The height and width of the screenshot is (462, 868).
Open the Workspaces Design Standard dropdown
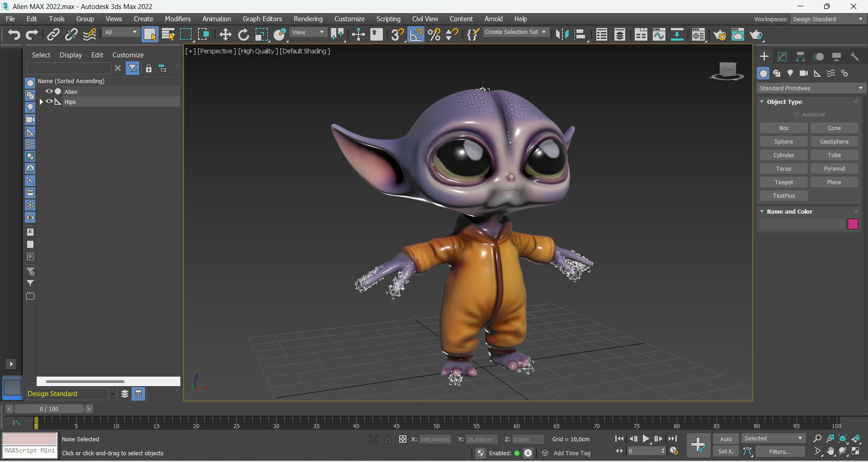(x=828, y=19)
